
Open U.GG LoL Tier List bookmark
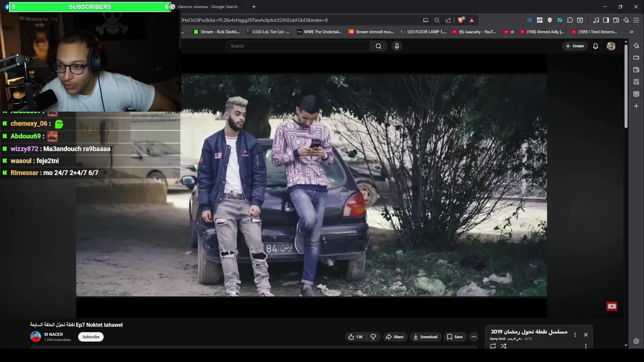click(268, 32)
